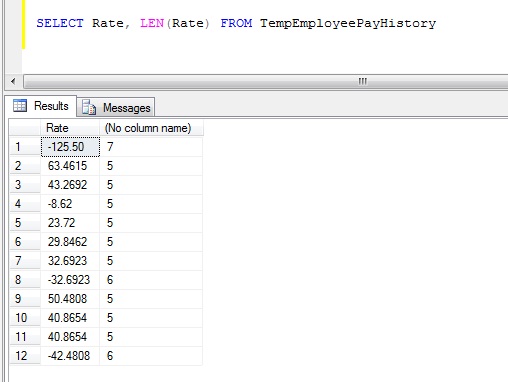508x382 pixels.
Task: Click the Messages tab icon
Action: pyautogui.click(x=89, y=107)
